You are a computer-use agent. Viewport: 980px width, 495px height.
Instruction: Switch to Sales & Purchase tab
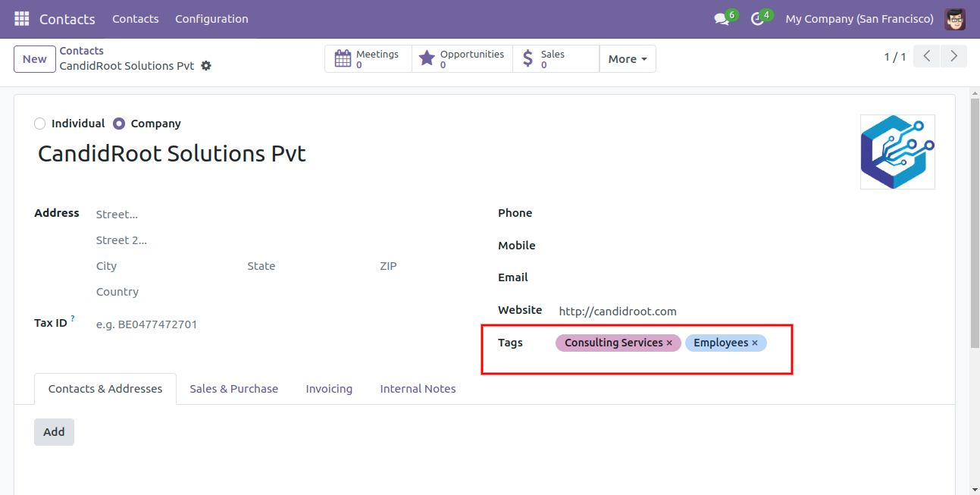pos(233,389)
